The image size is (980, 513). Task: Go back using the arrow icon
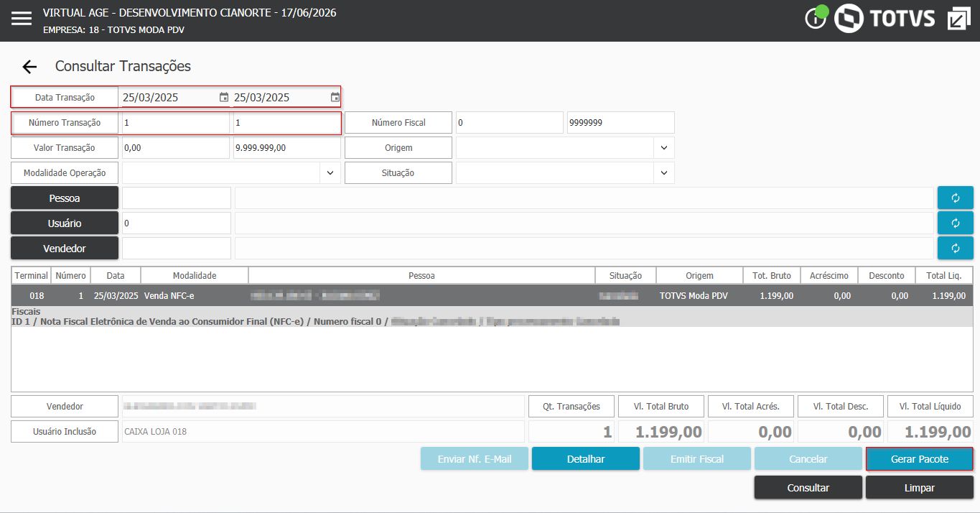pos(29,67)
